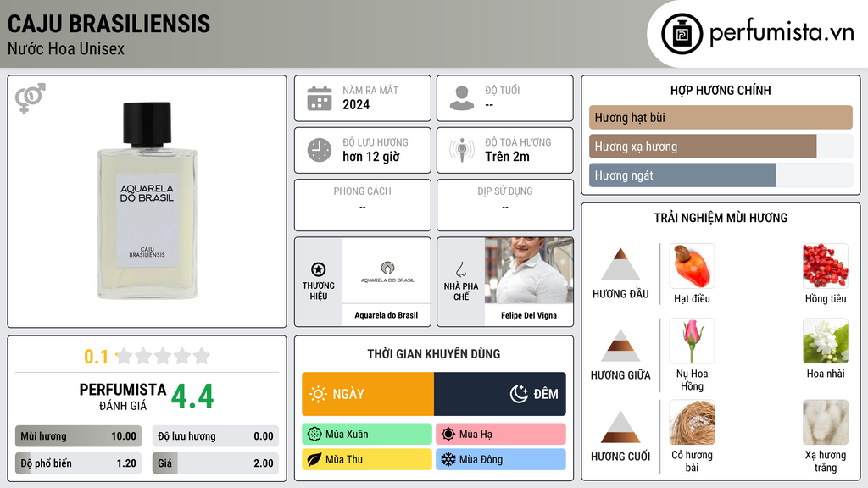Click the moon icon on Đêm

click(x=519, y=394)
